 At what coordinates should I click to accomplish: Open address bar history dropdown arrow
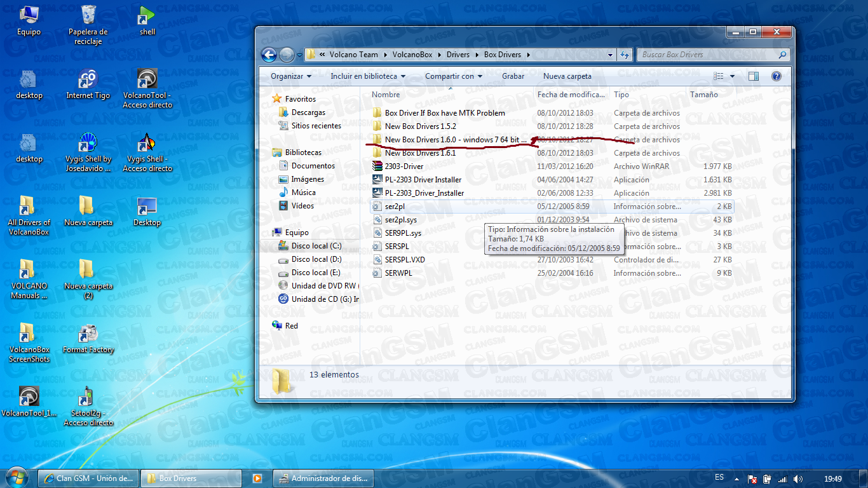(x=610, y=55)
